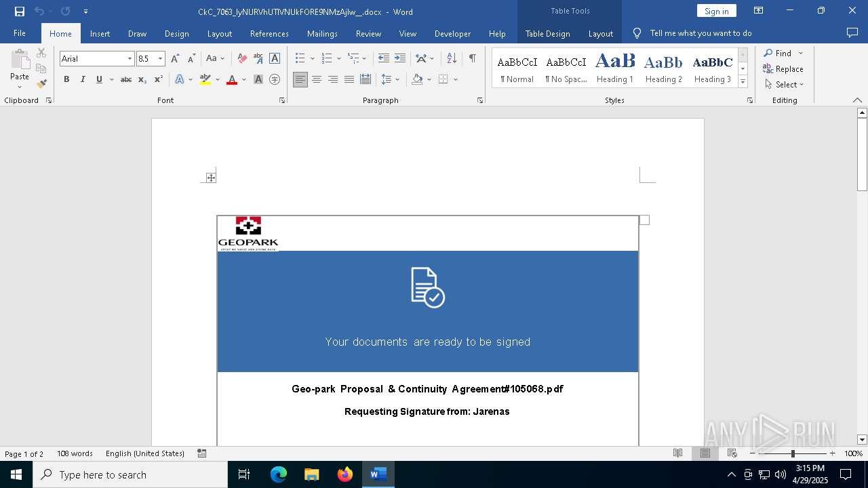Click the Replace button
This screenshot has height=488, width=868.
pyautogui.click(x=783, y=68)
